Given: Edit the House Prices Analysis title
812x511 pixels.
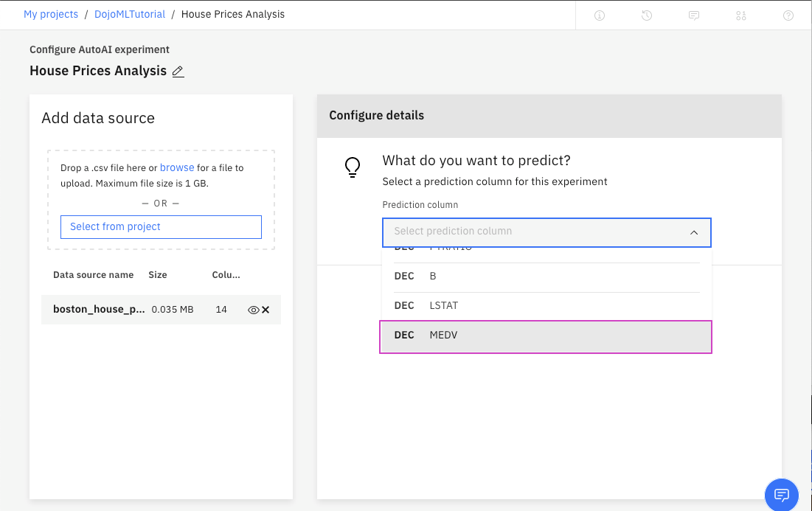Looking at the screenshot, I should click(178, 72).
